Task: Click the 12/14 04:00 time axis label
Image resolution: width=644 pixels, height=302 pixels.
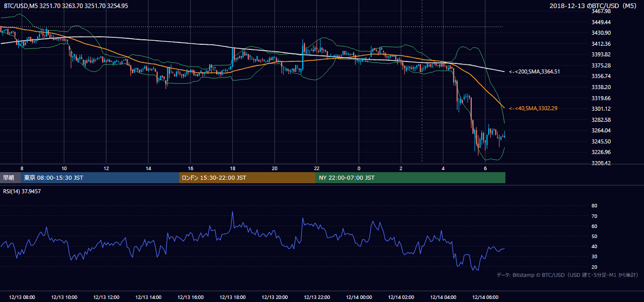Action: (x=443, y=297)
